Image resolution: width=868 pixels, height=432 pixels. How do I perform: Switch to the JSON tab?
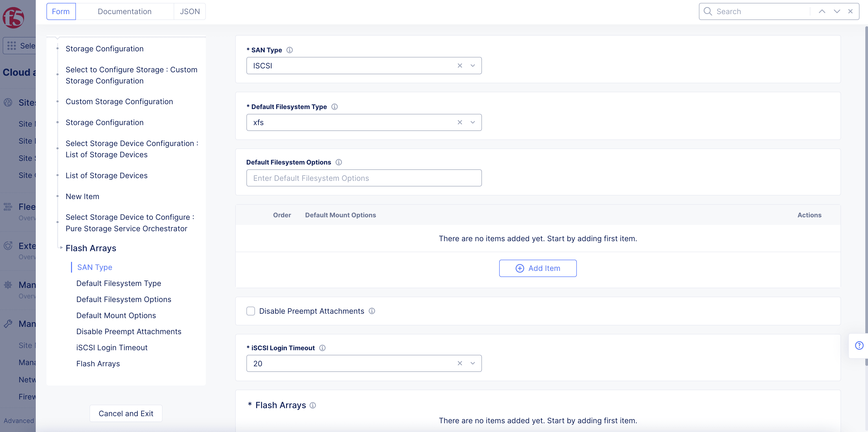[x=190, y=11]
